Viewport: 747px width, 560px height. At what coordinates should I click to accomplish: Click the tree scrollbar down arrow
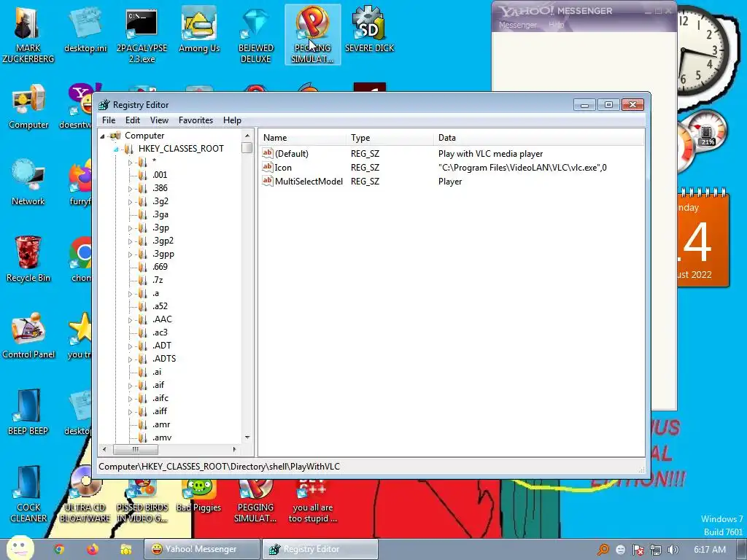click(247, 437)
